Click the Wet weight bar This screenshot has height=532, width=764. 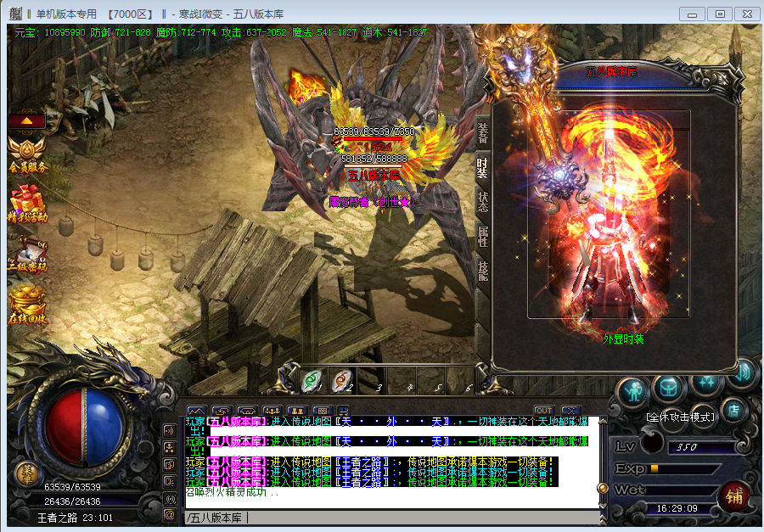(681, 490)
